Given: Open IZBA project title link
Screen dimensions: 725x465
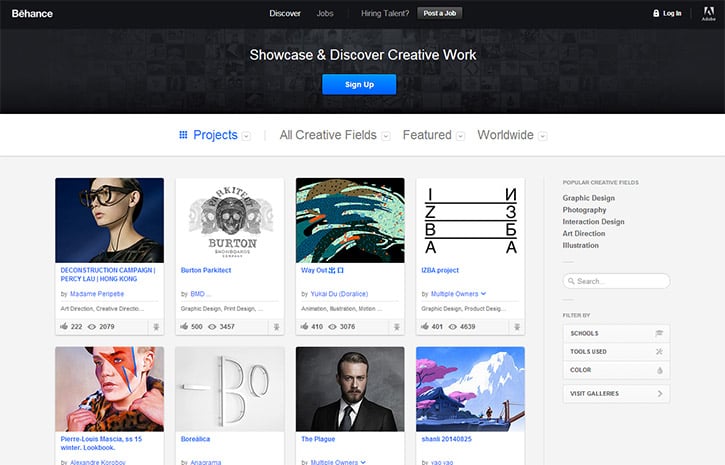Looking at the screenshot, I should (x=440, y=270).
